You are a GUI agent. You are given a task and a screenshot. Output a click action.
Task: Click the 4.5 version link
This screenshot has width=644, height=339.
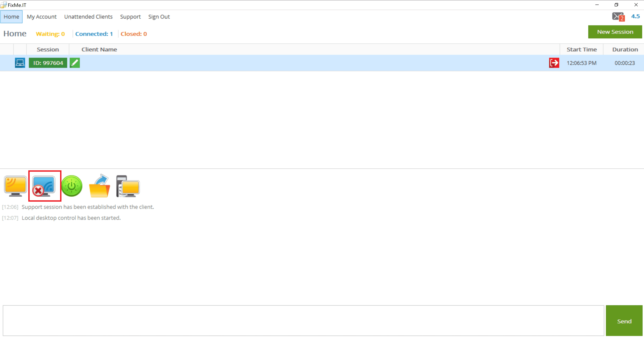635,16
